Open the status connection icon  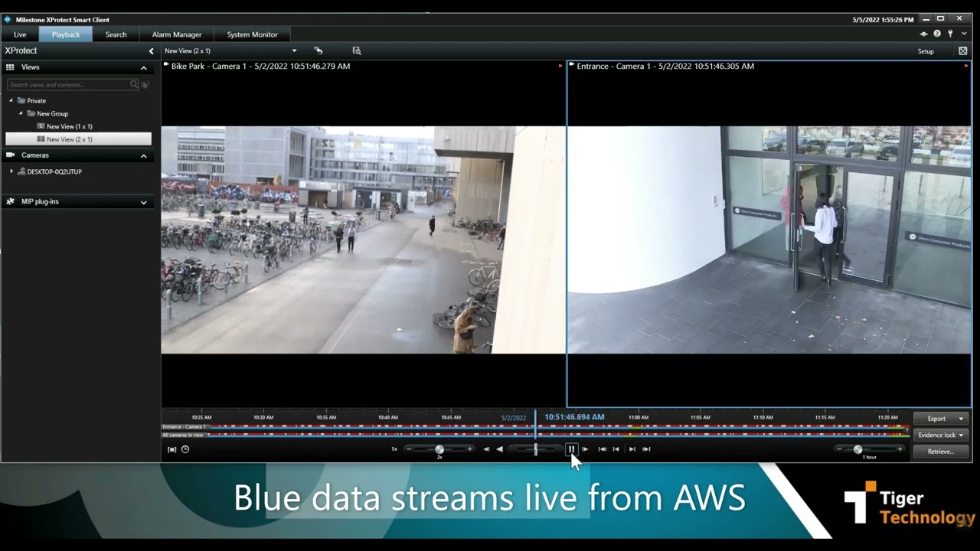pos(924,34)
